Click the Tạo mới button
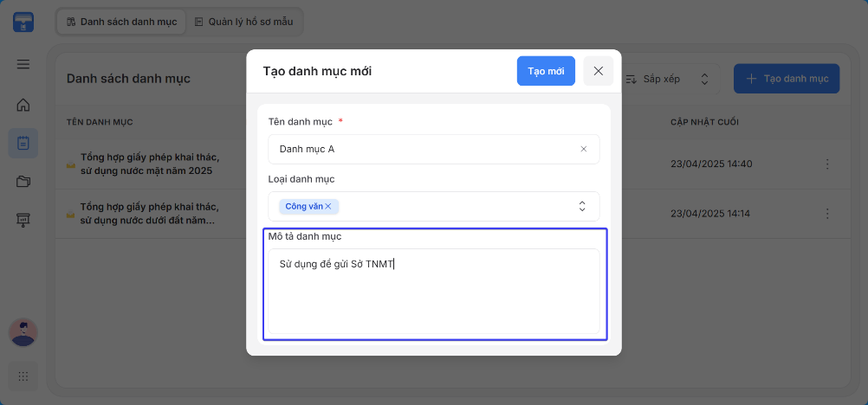 coord(546,71)
